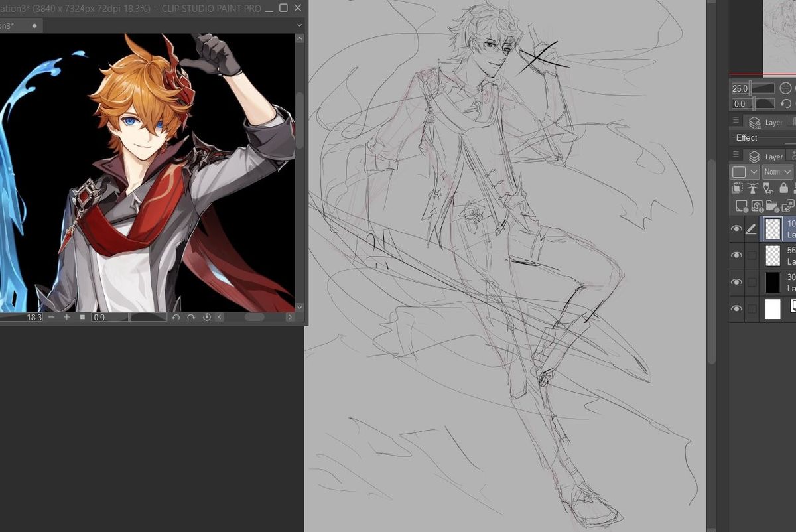This screenshot has height=532, width=796.
Task: Reset rotation in the reference window
Action: [206, 318]
